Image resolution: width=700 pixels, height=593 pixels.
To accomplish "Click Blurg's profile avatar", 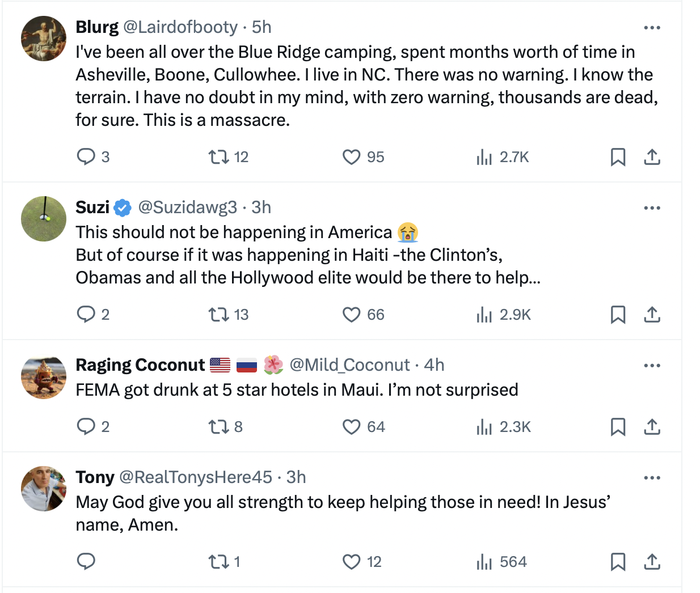I will 44,38.
